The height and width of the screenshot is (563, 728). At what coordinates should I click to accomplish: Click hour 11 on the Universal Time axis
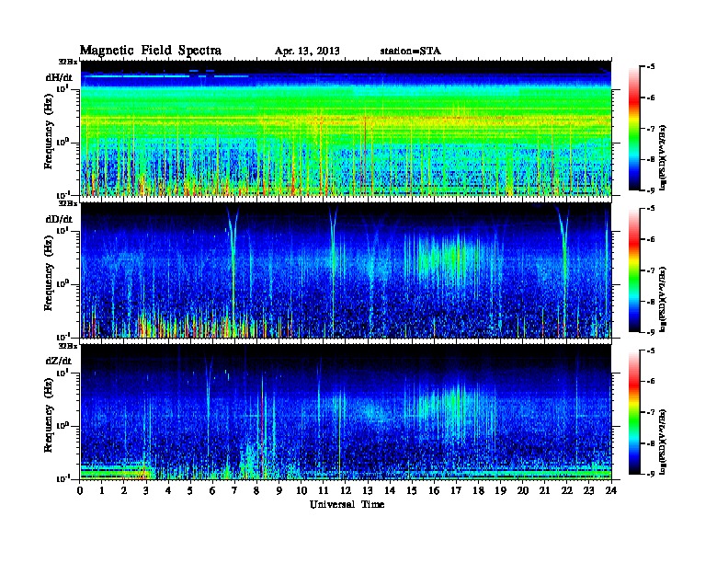point(324,490)
